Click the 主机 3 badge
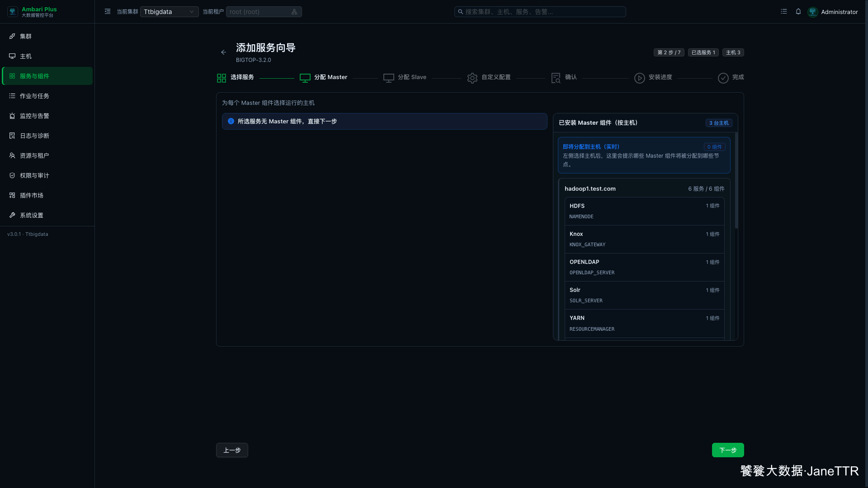The height and width of the screenshot is (488, 868). pyautogui.click(x=733, y=52)
